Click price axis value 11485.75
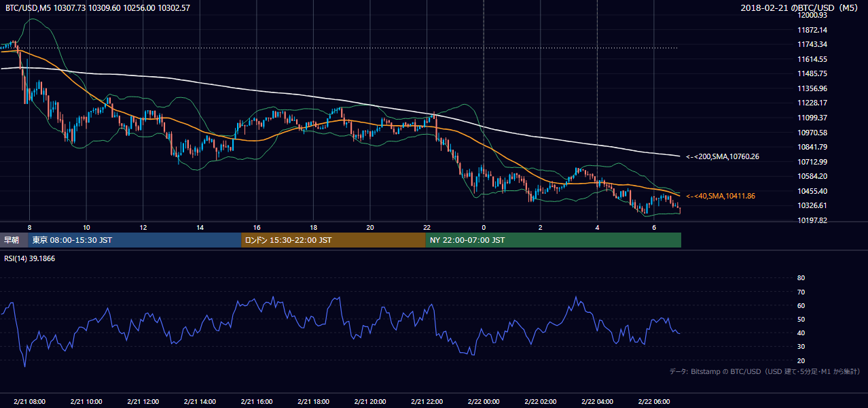Screen dimensions: 868x408 point(813,73)
